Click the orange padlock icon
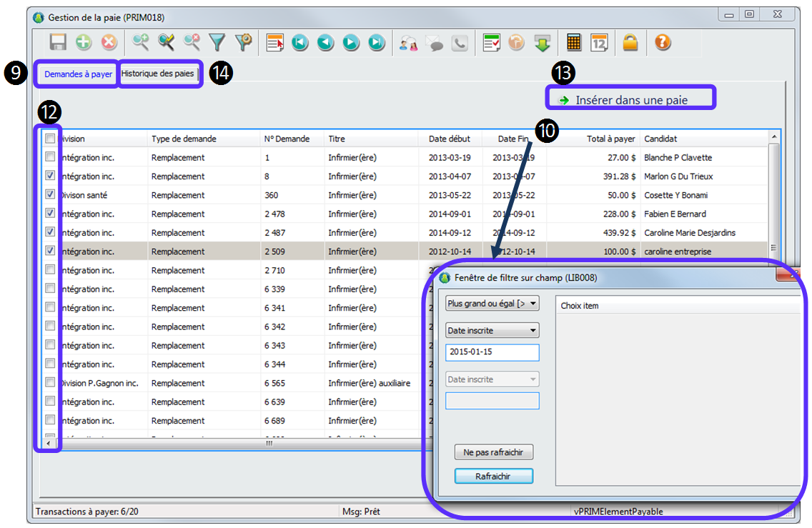Image resolution: width=812 pixels, height=528 pixels. (x=630, y=43)
